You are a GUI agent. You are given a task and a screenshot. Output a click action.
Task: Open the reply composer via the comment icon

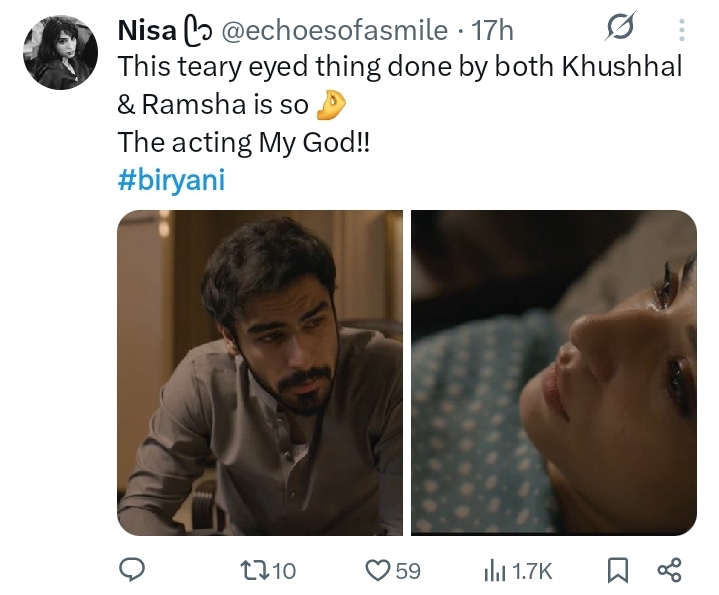(131, 570)
